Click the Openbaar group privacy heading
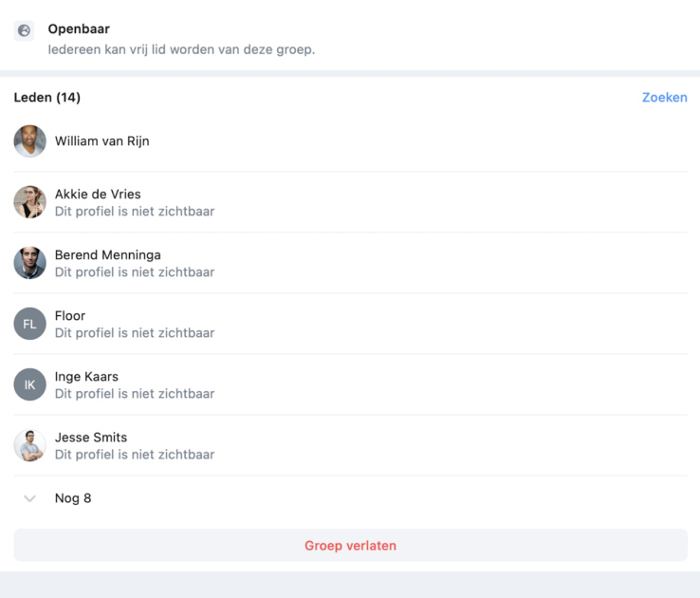This screenshot has width=700, height=598. point(79,29)
